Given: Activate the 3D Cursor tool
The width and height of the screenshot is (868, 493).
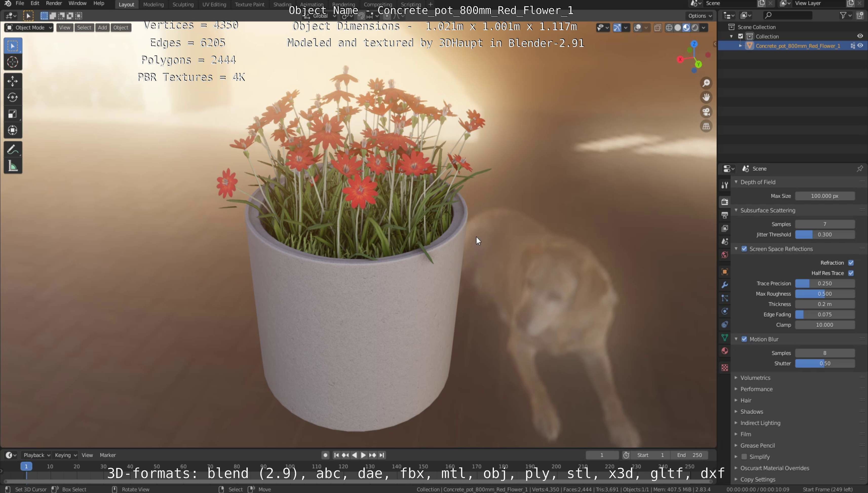Looking at the screenshot, I should [x=13, y=62].
